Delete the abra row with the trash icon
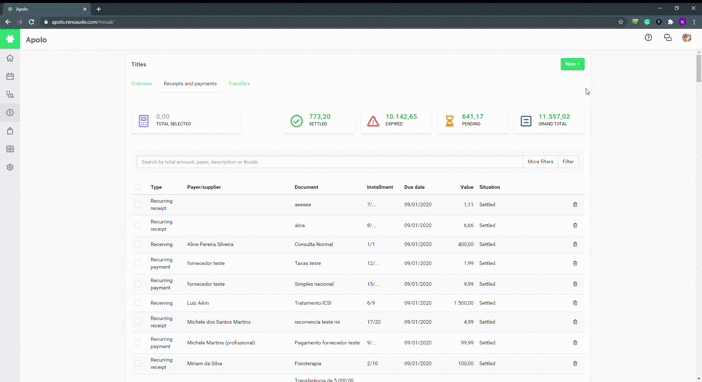 (x=575, y=225)
